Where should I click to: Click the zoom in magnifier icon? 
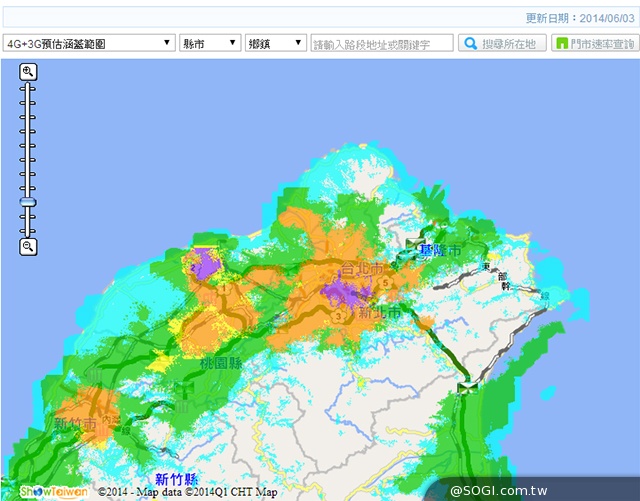pyautogui.click(x=28, y=71)
